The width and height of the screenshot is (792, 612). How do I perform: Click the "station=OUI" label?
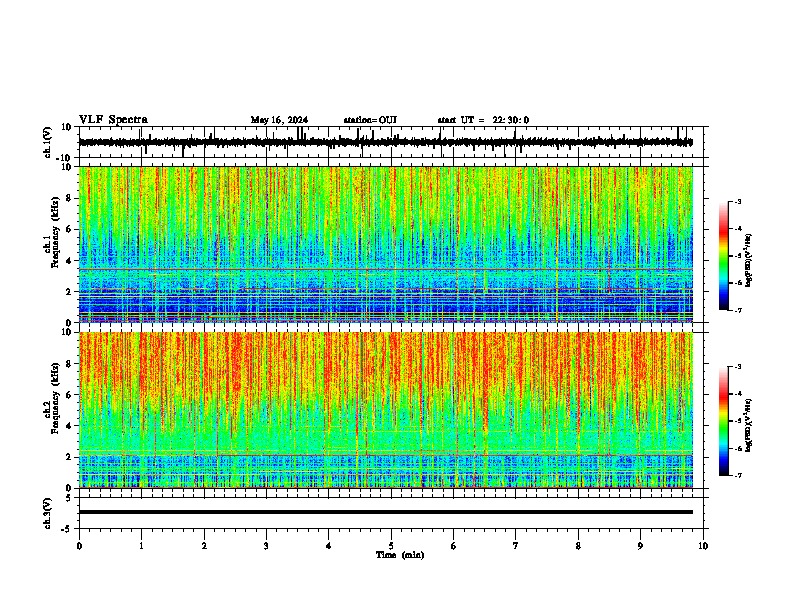370,120
